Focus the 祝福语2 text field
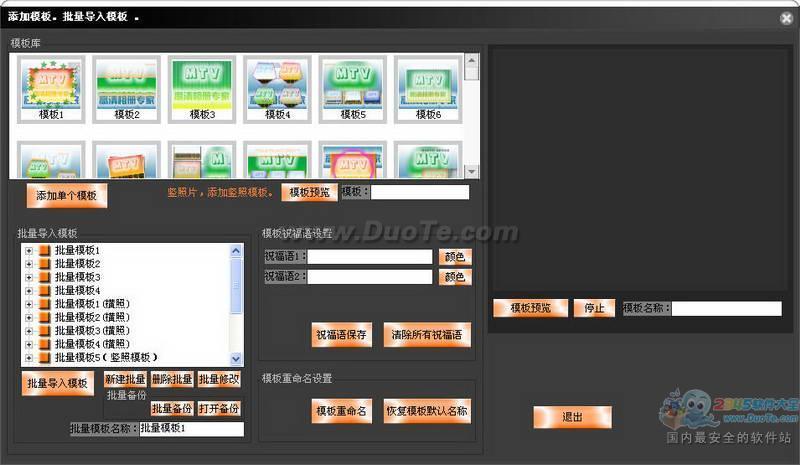This screenshot has height=465, width=800. 369,277
